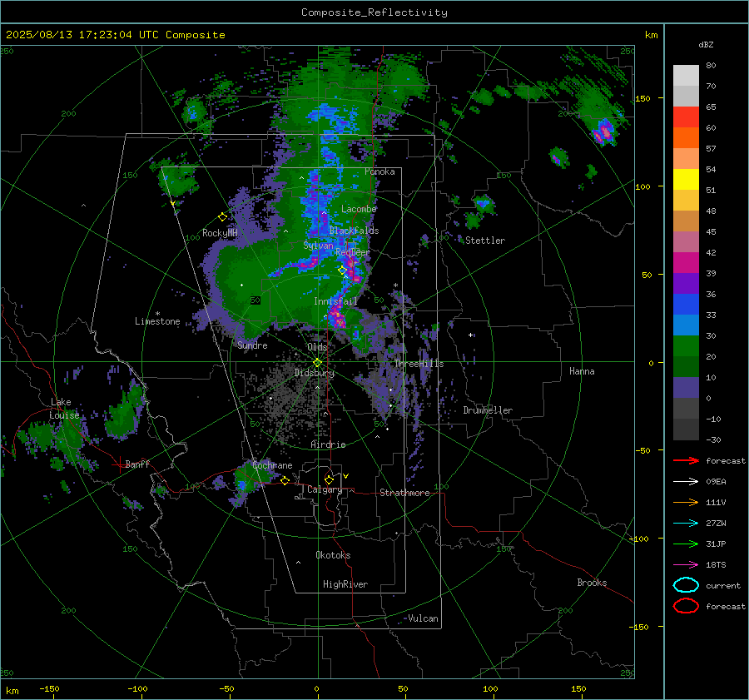
Task: Click the Calgary city label
Action: click(325, 489)
